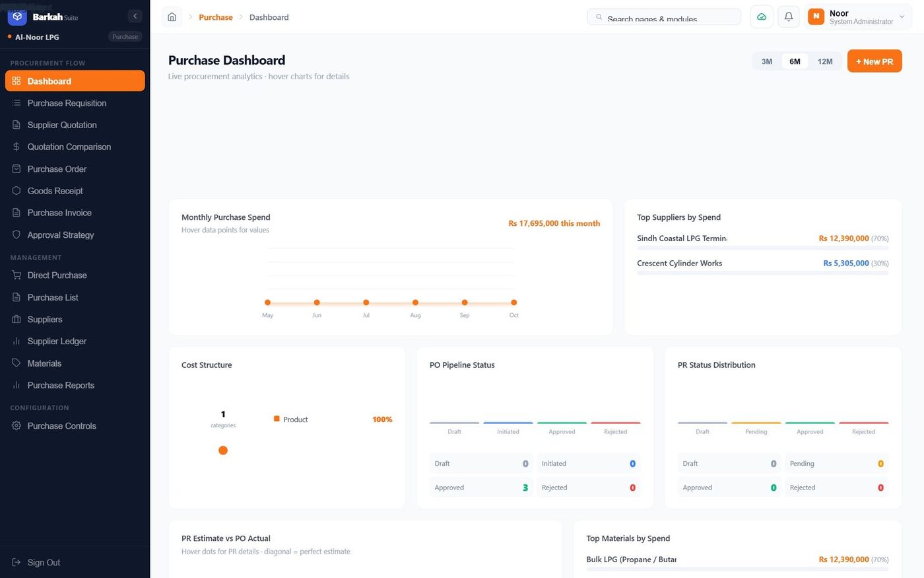This screenshot has height=578, width=924.
Task: Create a new PR with the + New PR button
Action: pyautogui.click(x=874, y=61)
